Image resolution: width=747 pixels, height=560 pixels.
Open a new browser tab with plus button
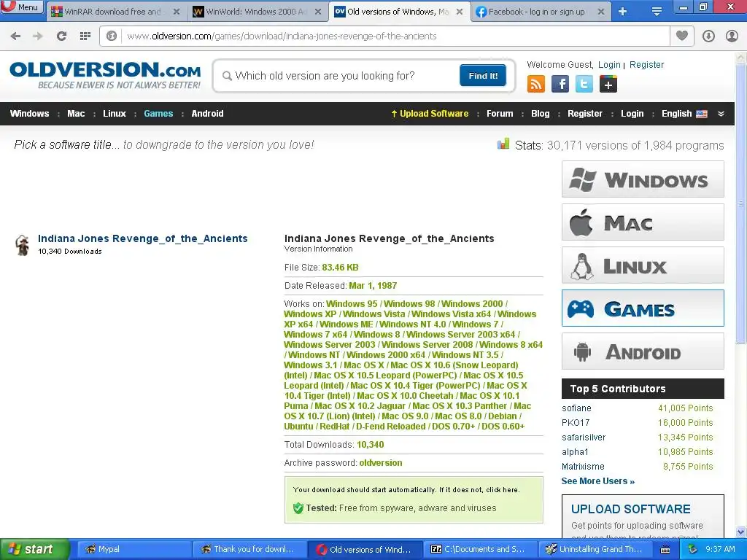pyautogui.click(x=622, y=12)
